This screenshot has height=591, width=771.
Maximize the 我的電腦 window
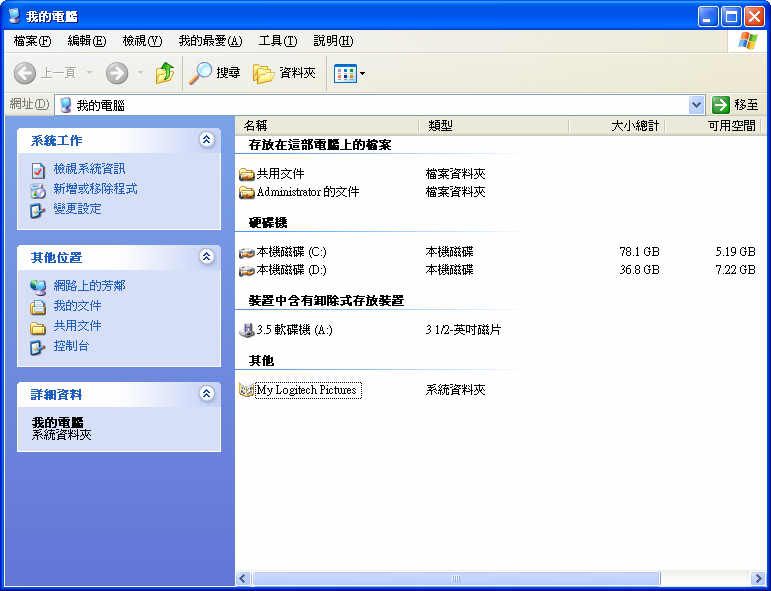[731, 17]
